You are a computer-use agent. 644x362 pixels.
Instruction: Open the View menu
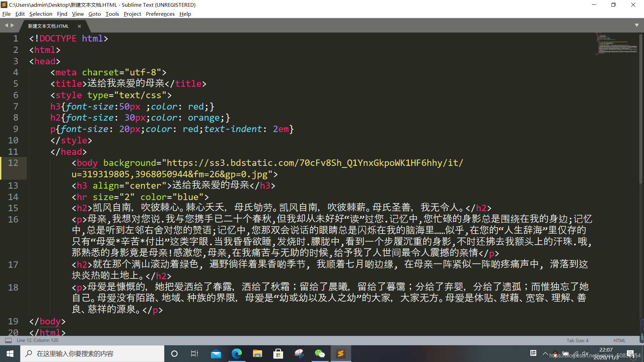[x=78, y=14]
